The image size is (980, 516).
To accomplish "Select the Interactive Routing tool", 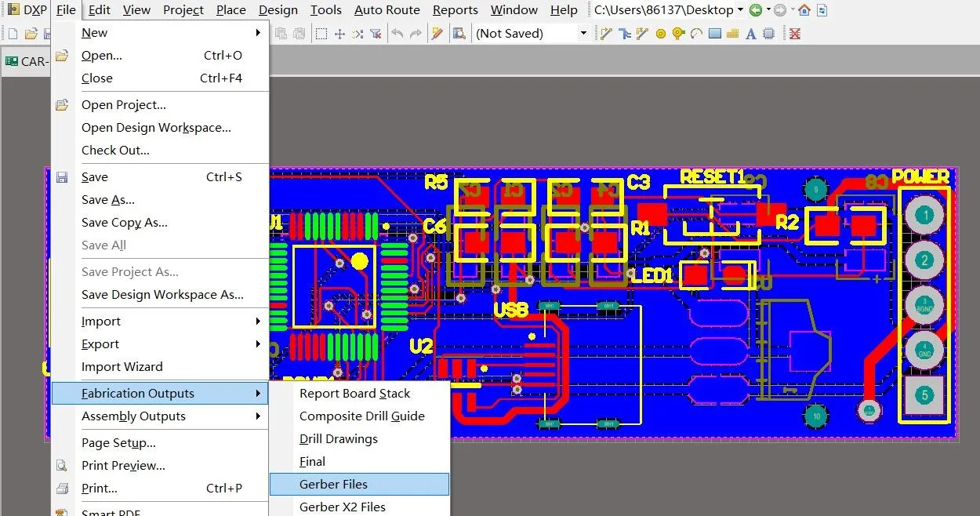I will (606, 34).
